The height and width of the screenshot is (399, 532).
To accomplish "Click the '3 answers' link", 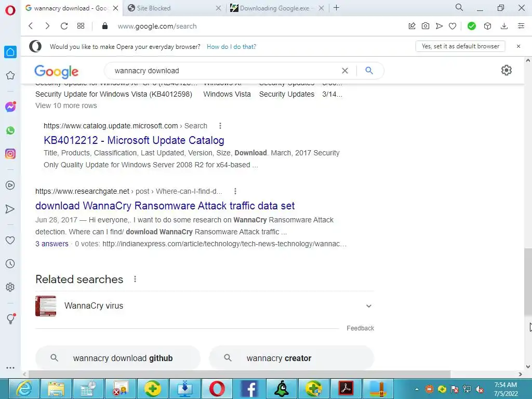I will 52,244.
